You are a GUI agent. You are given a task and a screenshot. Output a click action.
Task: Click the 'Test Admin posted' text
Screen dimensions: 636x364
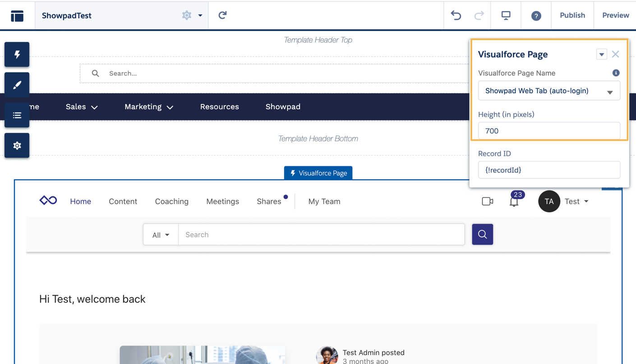373,353
